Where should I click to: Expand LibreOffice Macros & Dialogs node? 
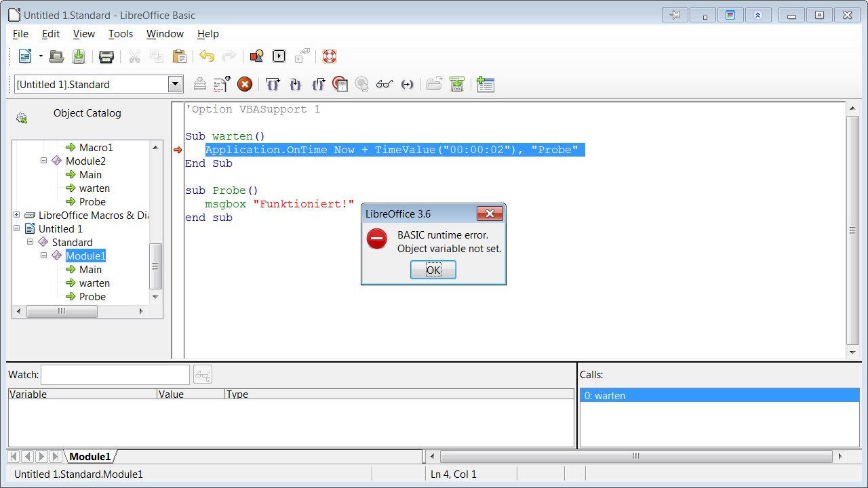17,215
